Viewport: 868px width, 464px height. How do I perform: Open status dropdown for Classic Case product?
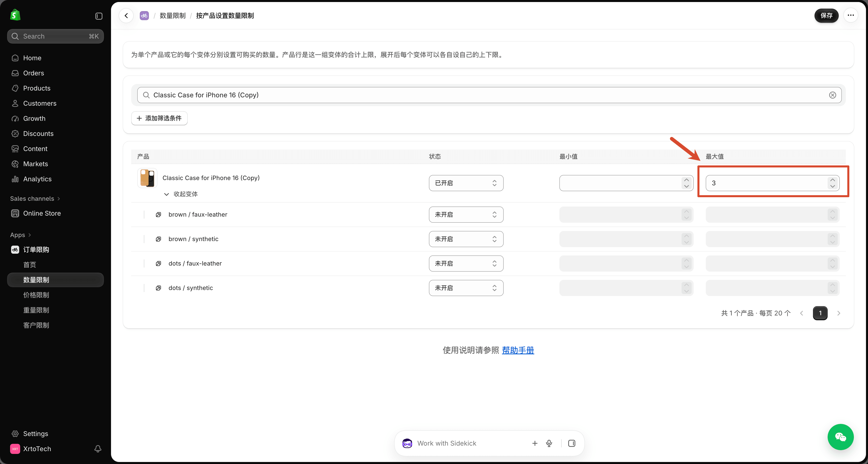tap(466, 183)
